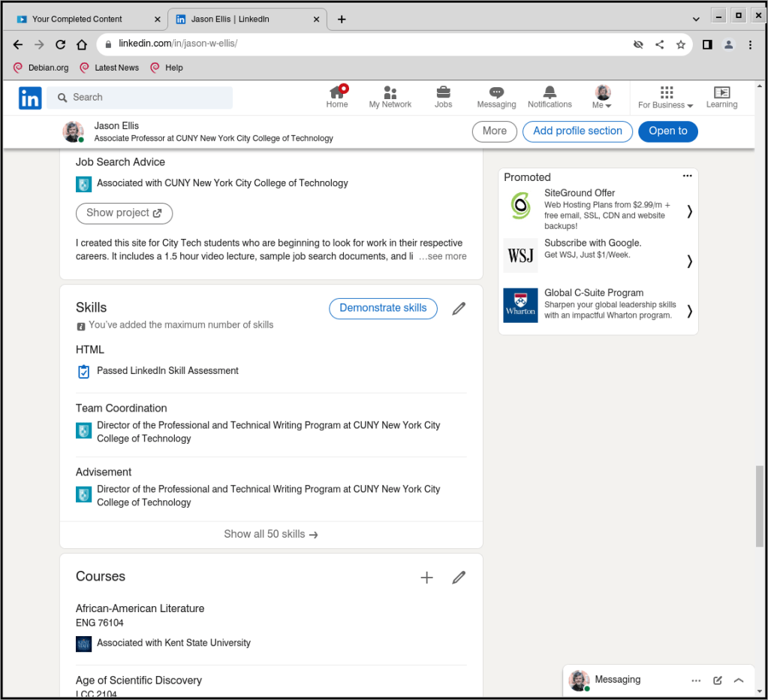Add a new course using the plus icon
Image resolution: width=768 pixels, height=700 pixels.
(x=426, y=578)
